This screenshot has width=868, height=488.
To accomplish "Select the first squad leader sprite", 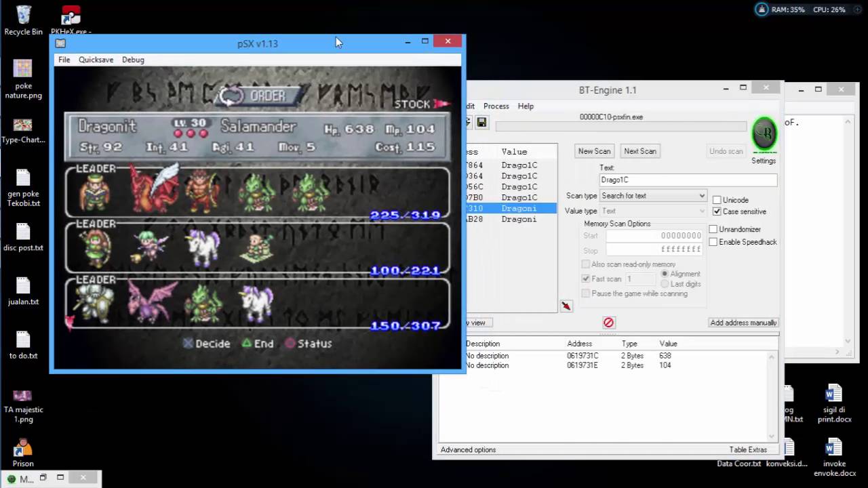I will 95,192.
